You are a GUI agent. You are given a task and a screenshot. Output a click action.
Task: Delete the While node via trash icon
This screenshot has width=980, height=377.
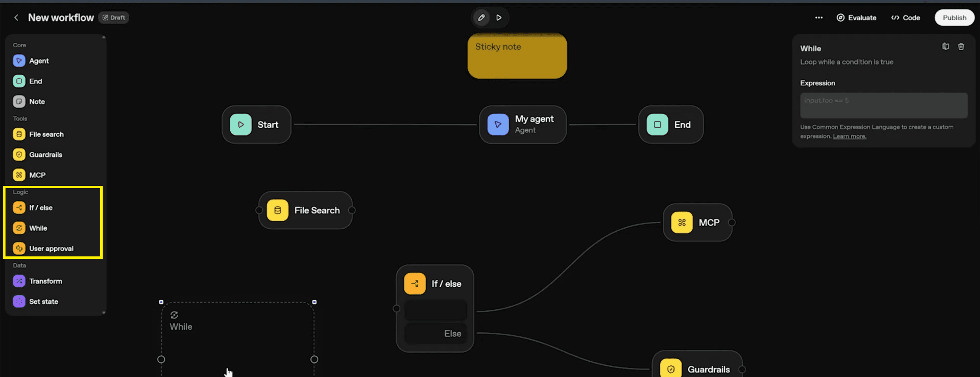(x=961, y=47)
